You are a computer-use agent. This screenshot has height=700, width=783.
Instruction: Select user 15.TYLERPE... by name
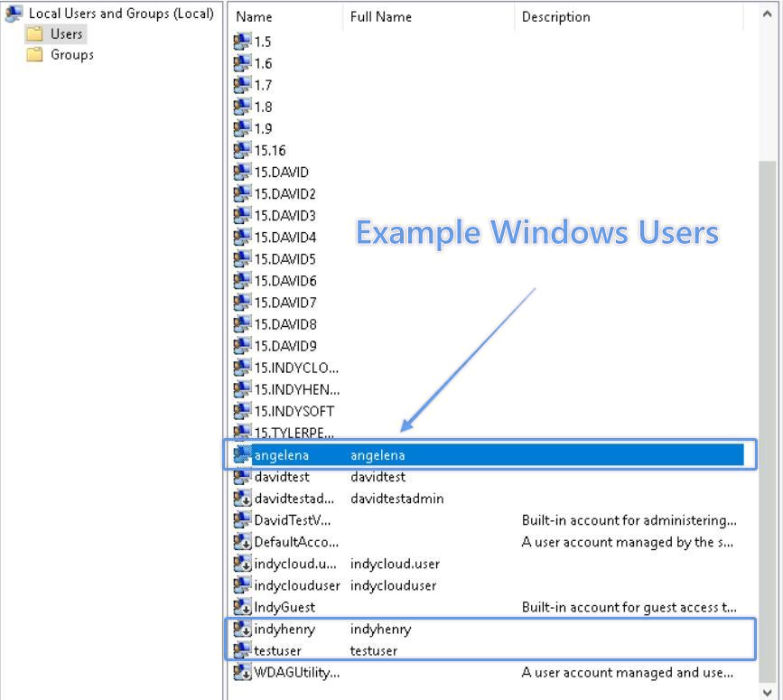[x=294, y=433]
